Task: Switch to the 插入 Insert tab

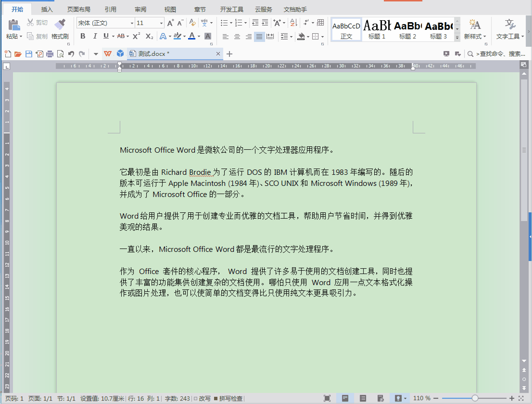Action: tap(47, 9)
